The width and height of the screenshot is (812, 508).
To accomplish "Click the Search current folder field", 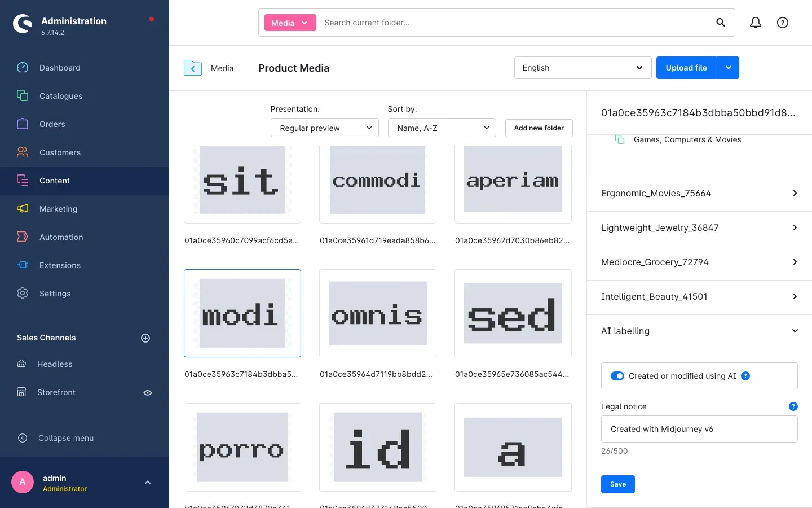I will pyautogui.click(x=513, y=23).
